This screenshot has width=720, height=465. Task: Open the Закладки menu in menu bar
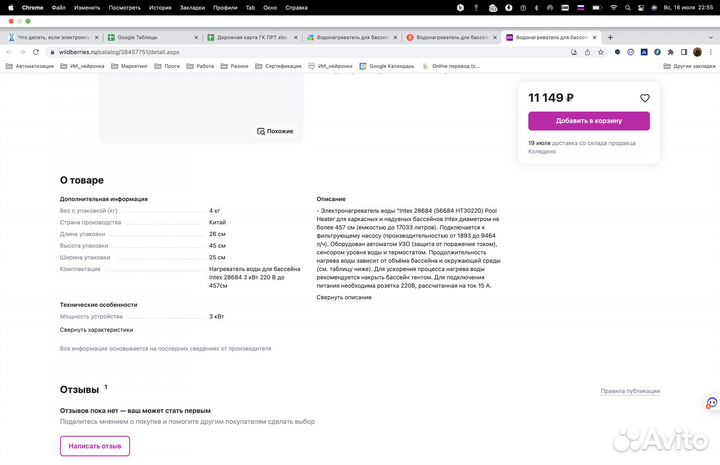192,7
